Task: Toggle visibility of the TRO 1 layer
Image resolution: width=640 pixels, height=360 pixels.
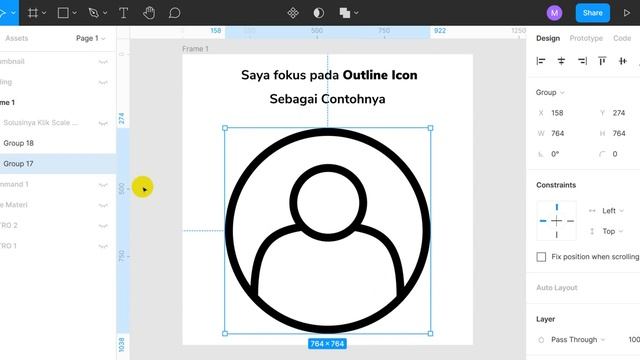Action: coord(103,246)
